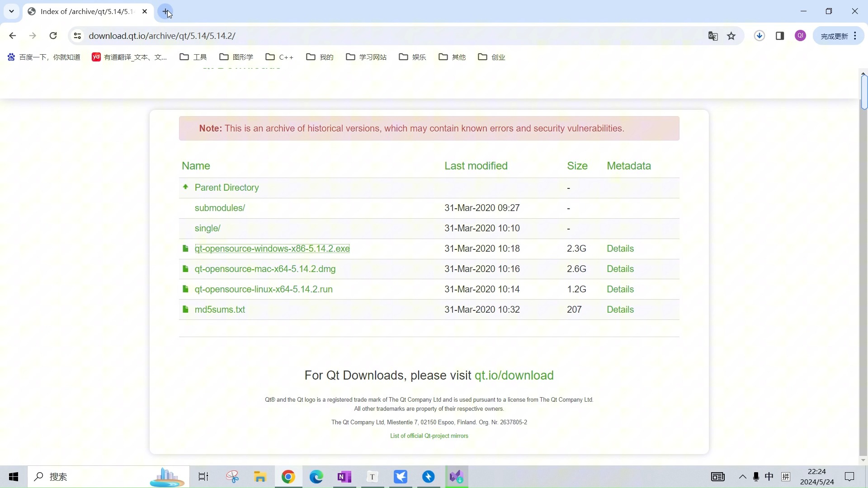
Task: Click file icon beside the windows exe
Action: tap(185, 248)
